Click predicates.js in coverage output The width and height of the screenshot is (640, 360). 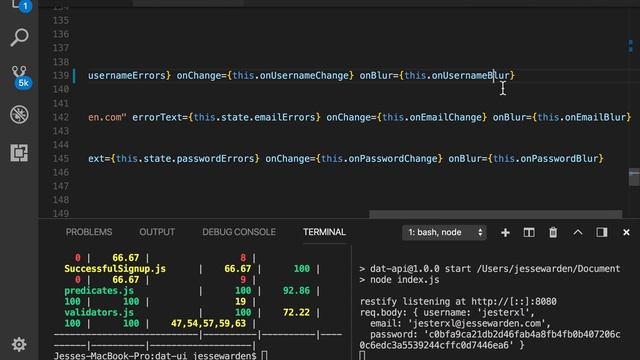pyautogui.click(x=99, y=291)
